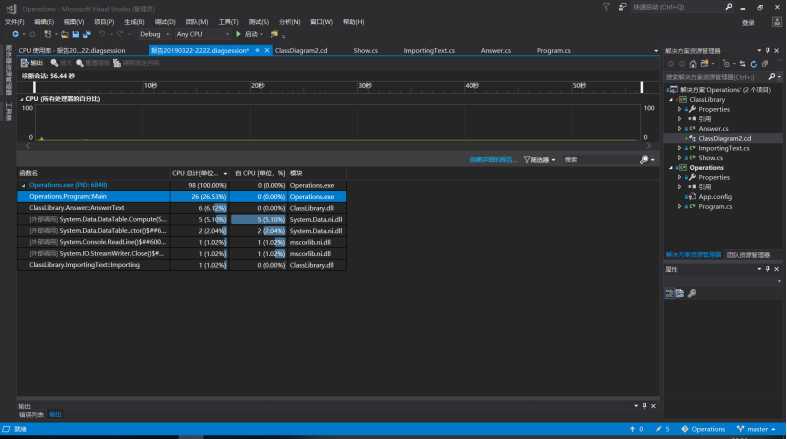Screen dimensions: 787x439
Task: Click the Open File toolbar icon
Action: 65,34
